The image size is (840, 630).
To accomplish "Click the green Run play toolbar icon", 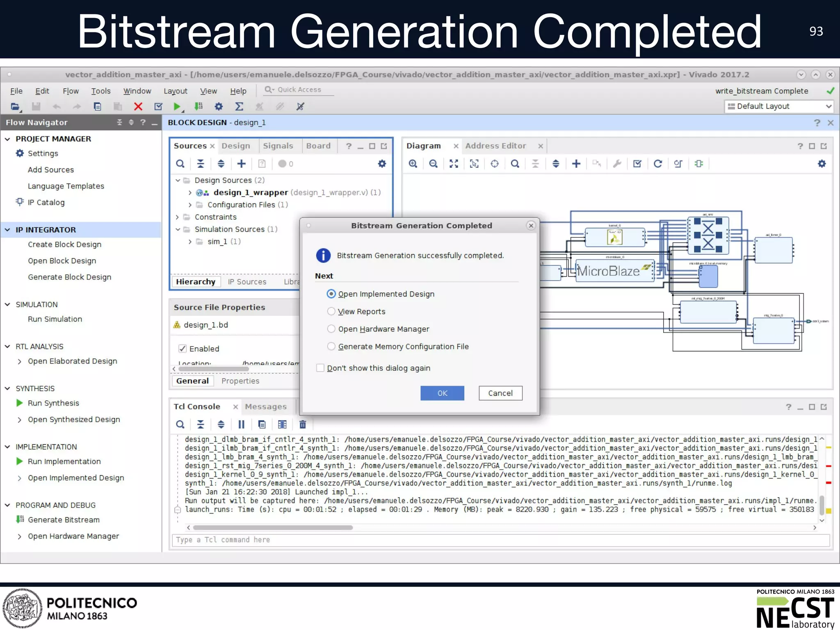I will tap(177, 107).
